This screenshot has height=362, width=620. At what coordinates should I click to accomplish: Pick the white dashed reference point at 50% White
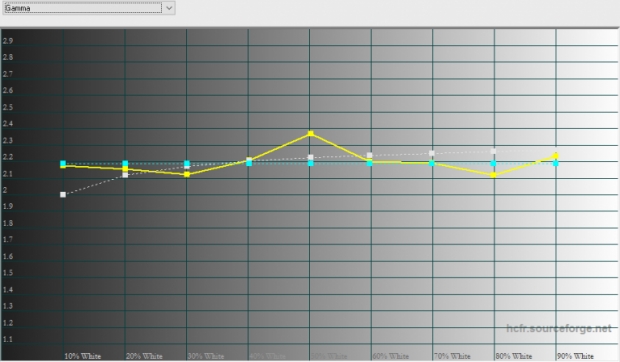coord(311,157)
